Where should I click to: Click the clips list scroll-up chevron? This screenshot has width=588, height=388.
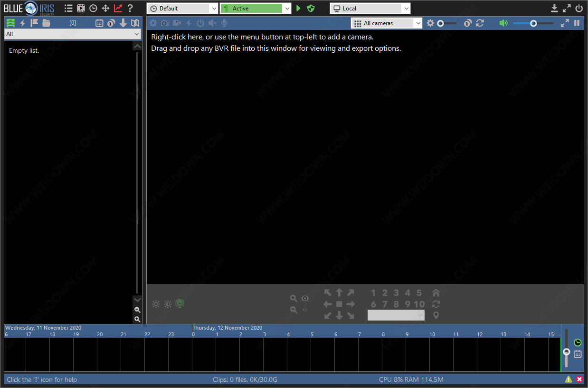(x=137, y=46)
